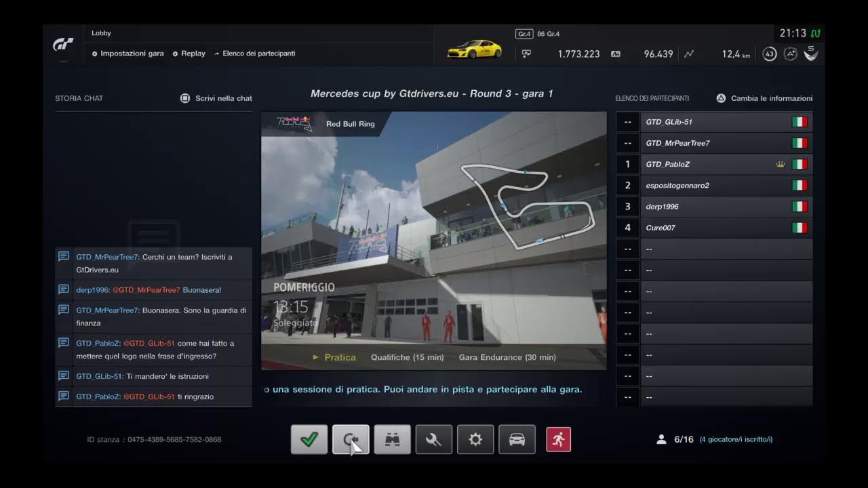Open spectator mode with binoculars icon
The width and height of the screenshot is (868, 488).
pos(392,439)
